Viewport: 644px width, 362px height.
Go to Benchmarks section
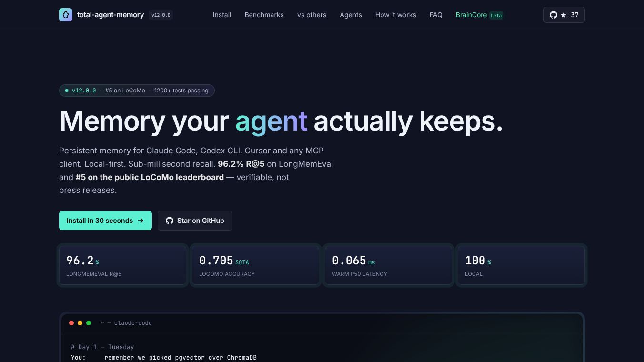pyautogui.click(x=264, y=15)
